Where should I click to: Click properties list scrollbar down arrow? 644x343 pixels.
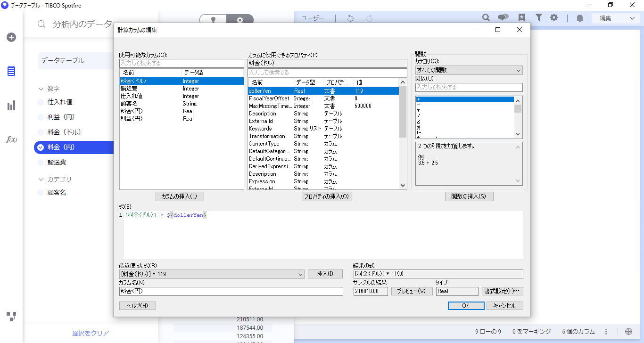tap(403, 186)
